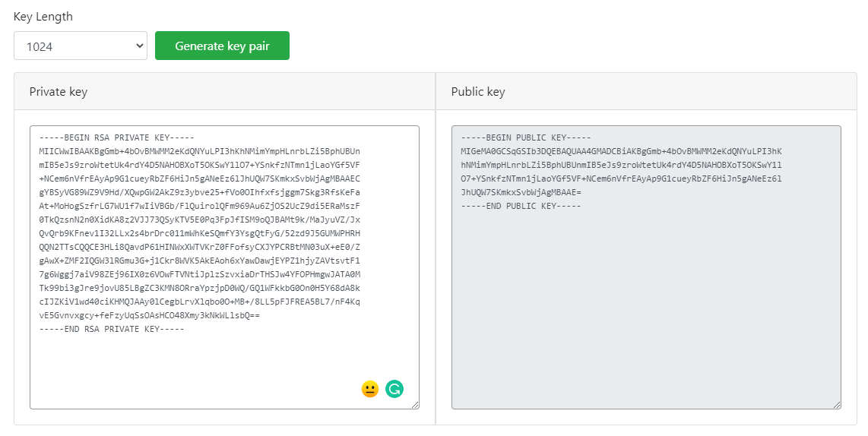Click private key line starting with MIICWwIBAAKBgGmb
This screenshot has height=436, width=868.
click(199, 151)
